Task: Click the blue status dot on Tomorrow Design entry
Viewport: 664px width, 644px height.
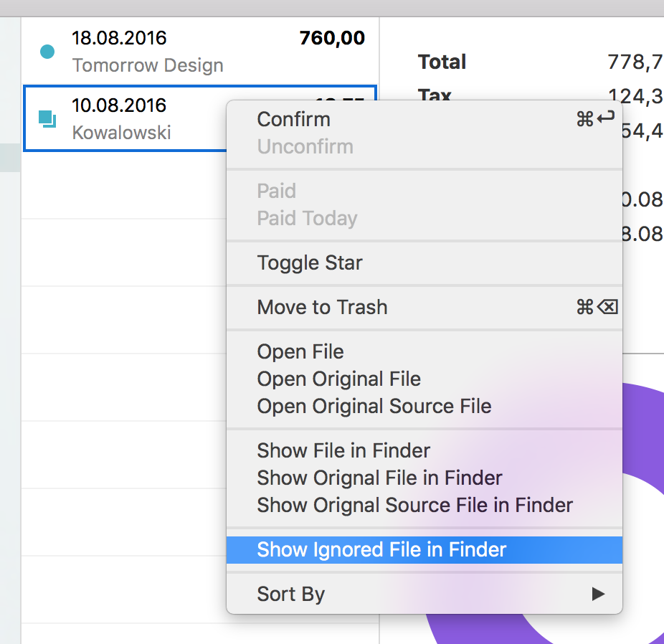Action: pos(47,52)
